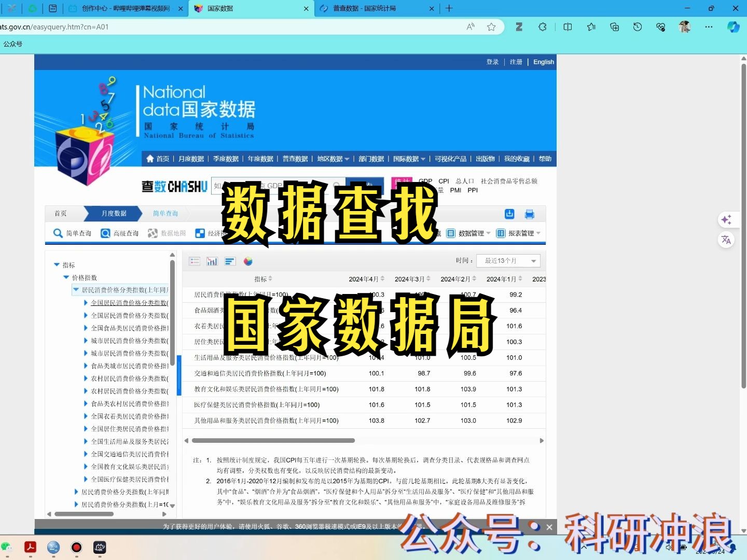Click the translate floating button
747x560 pixels.
pyautogui.click(x=726, y=240)
